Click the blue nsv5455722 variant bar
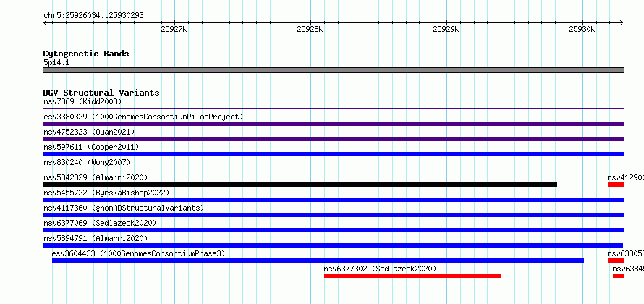This screenshot has height=304, width=644. point(334,200)
